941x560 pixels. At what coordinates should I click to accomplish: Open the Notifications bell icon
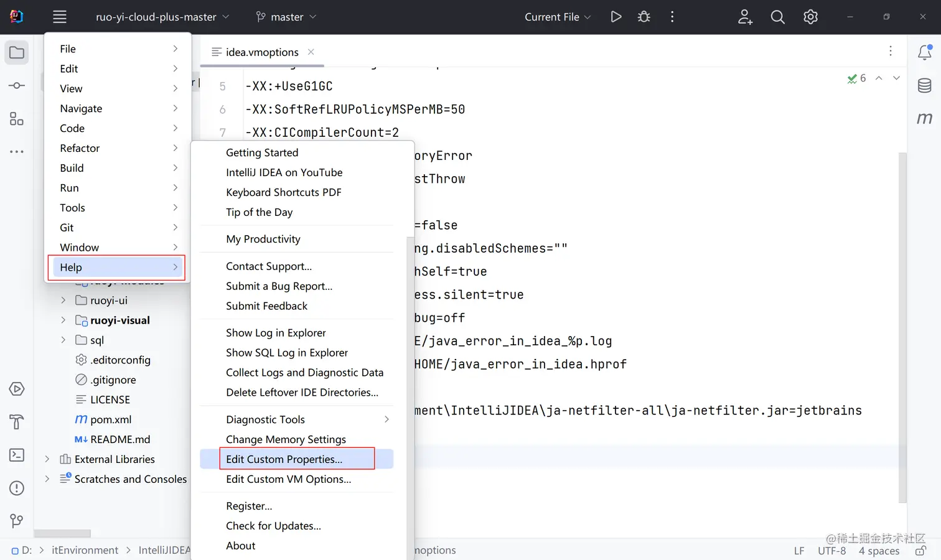click(925, 53)
